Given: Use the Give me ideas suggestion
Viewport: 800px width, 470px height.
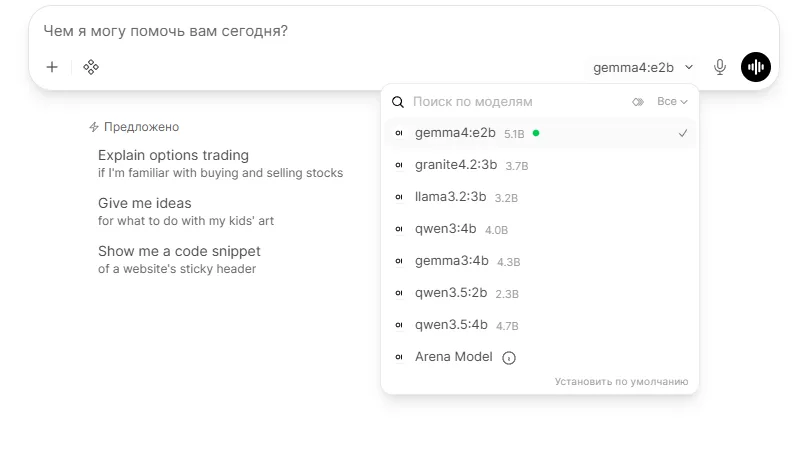Looking at the screenshot, I should pyautogui.click(x=186, y=211).
